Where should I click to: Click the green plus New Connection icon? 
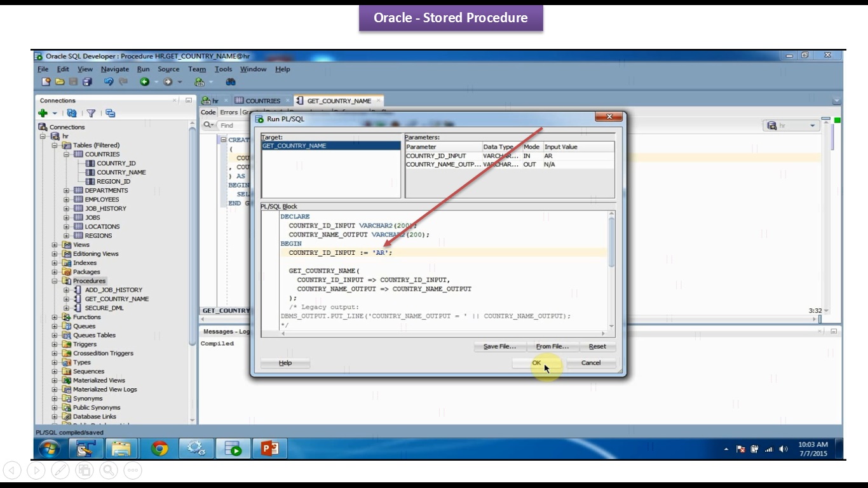[43, 113]
